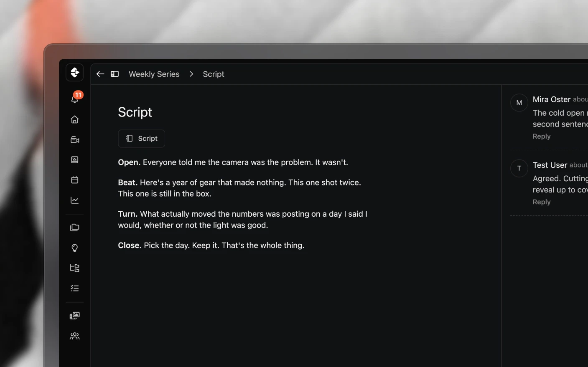Image resolution: width=588 pixels, height=367 pixels.
Task: Open the media library icon
Action: pos(75,316)
